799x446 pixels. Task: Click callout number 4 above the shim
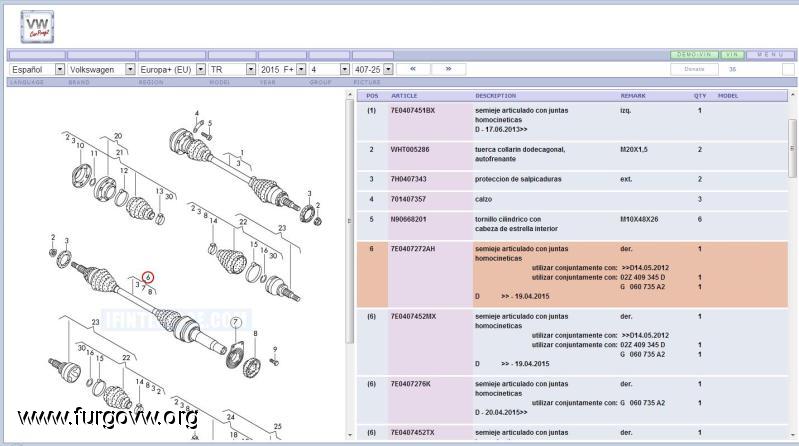(x=197, y=114)
